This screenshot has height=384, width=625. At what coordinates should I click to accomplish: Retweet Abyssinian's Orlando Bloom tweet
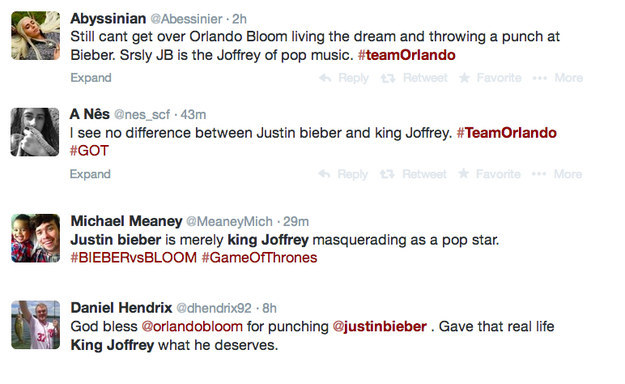(414, 78)
